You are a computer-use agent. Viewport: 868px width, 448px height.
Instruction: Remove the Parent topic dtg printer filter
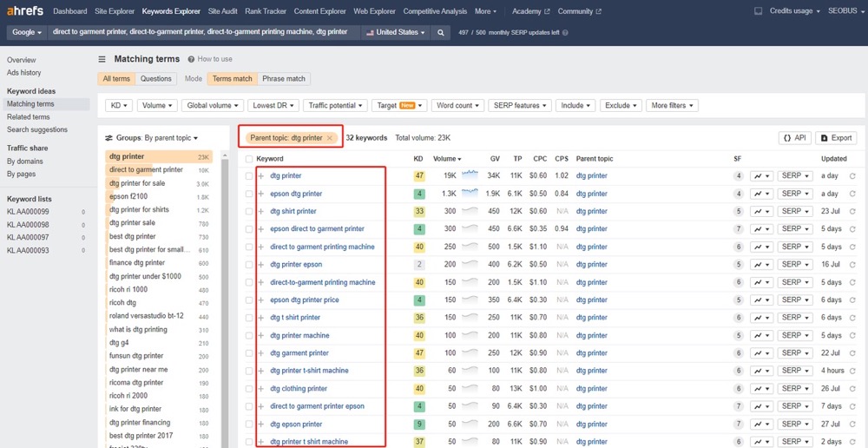point(329,138)
